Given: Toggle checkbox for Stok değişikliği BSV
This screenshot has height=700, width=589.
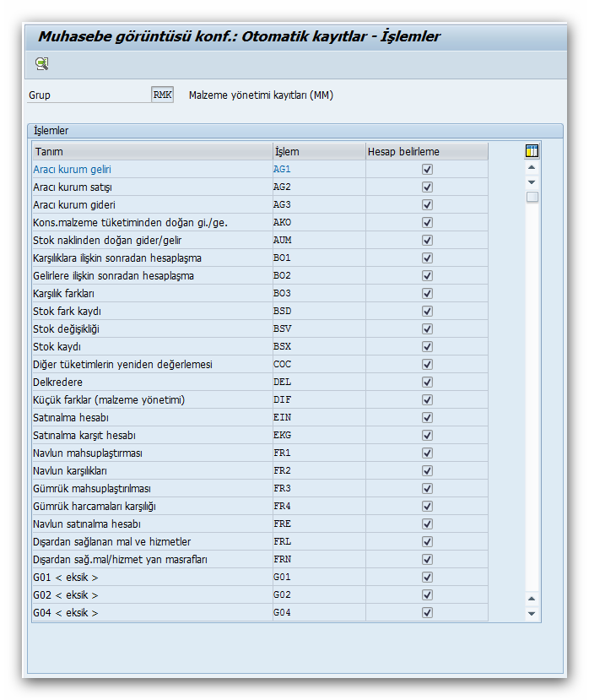Looking at the screenshot, I should pyautogui.click(x=427, y=329).
